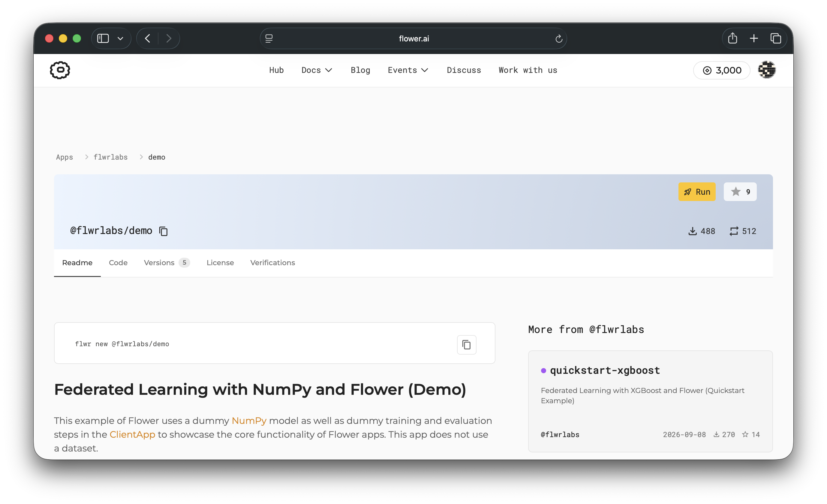Open the user avatar profile picture

click(x=767, y=70)
